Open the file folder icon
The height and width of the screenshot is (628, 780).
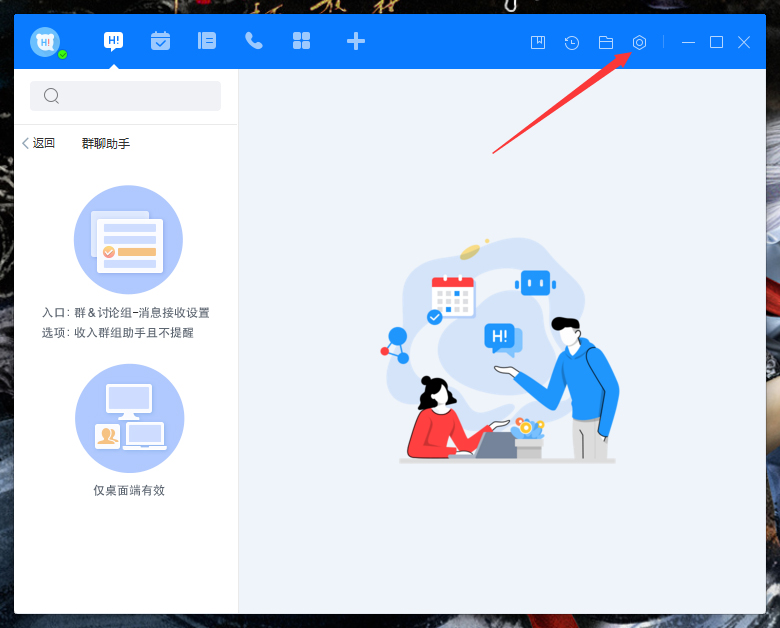coord(606,42)
